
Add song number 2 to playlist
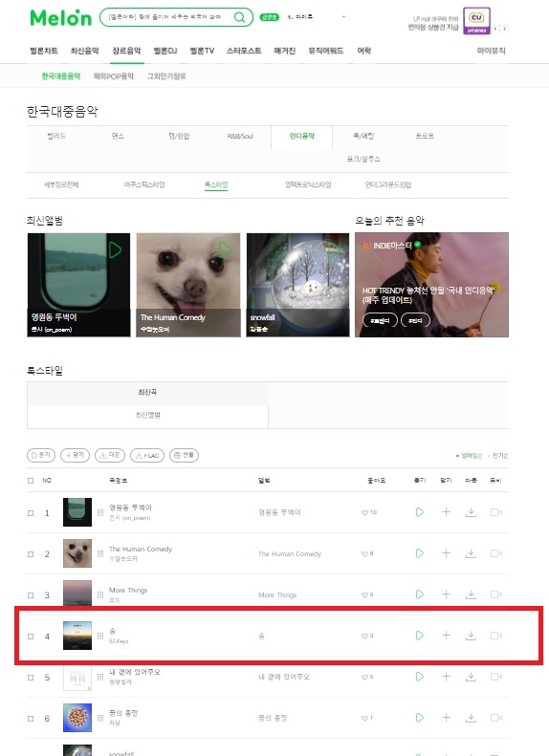tap(447, 553)
